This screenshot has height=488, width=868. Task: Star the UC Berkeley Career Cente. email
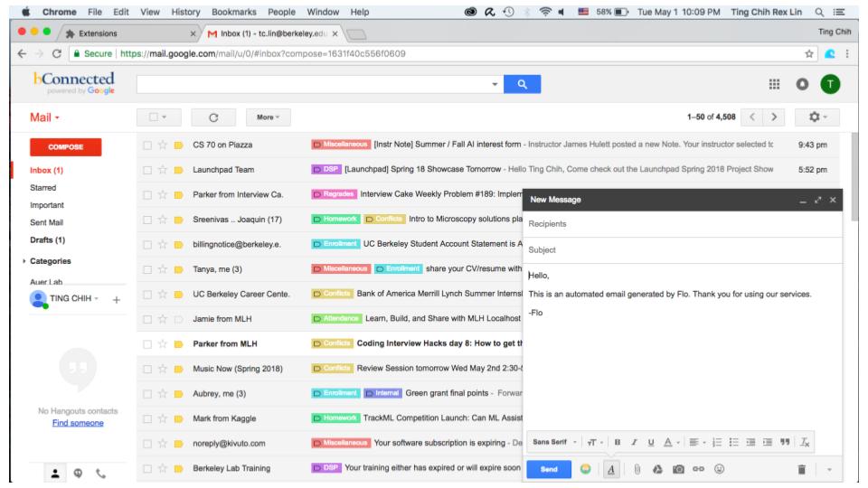click(x=162, y=295)
